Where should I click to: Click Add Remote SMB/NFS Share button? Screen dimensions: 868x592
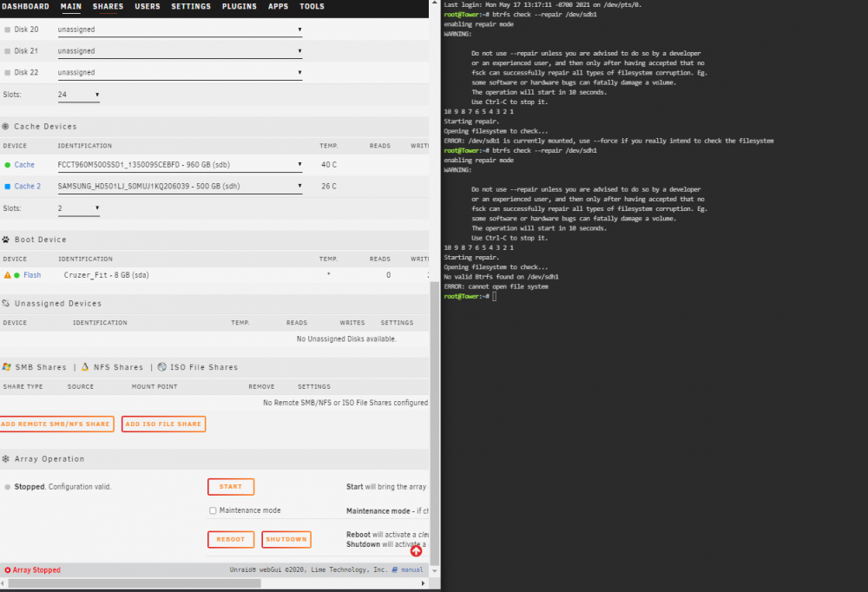click(x=56, y=424)
